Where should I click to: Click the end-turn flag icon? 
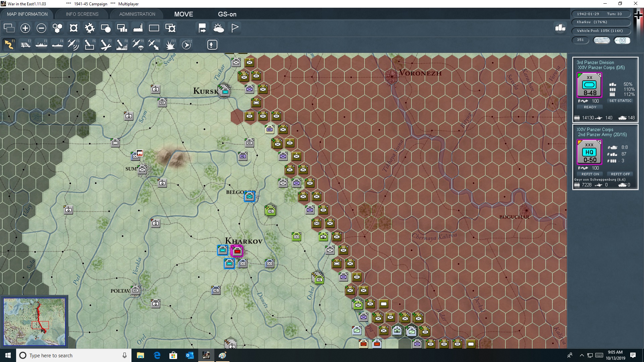pos(234,28)
